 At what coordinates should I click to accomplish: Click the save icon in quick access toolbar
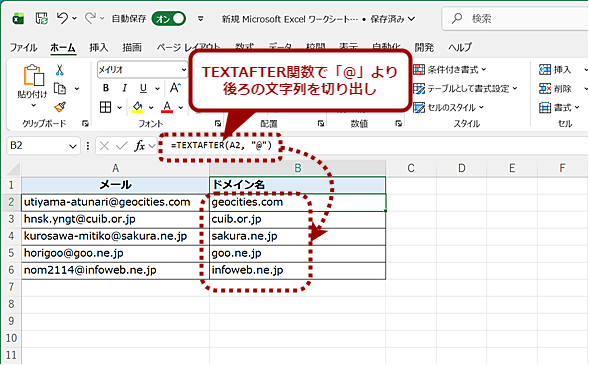point(41,18)
